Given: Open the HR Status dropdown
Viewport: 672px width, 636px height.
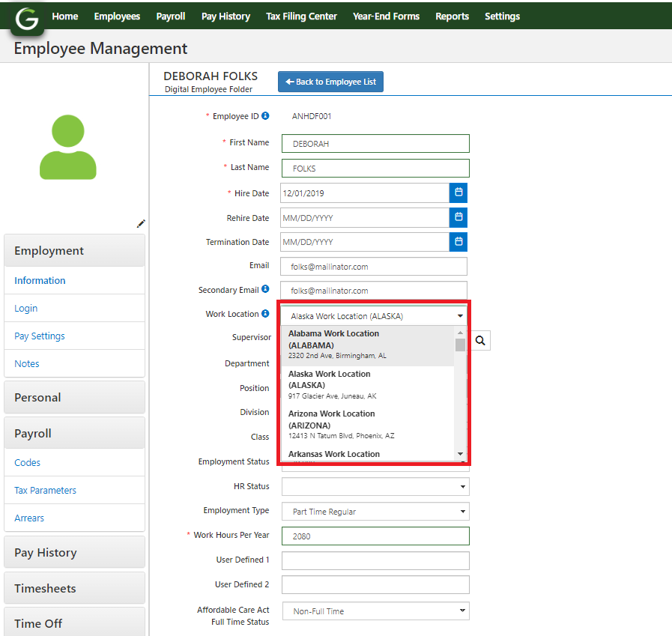Looking at the screenshot, I should click(375, 487).
